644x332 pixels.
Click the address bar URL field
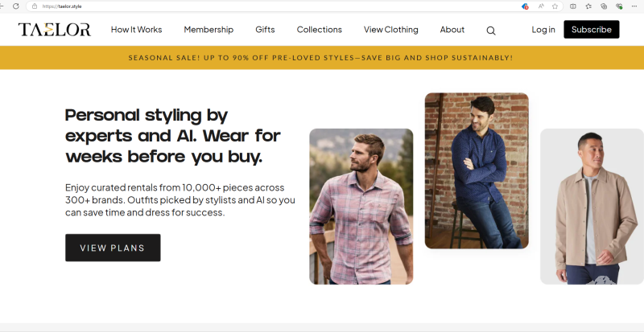coord(242,6)
